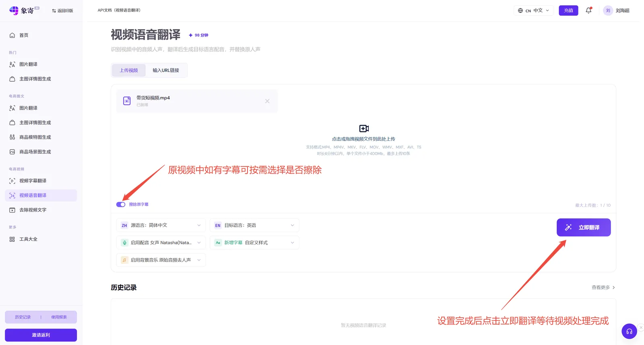Click the API文档 breadcrumb text

119,10
